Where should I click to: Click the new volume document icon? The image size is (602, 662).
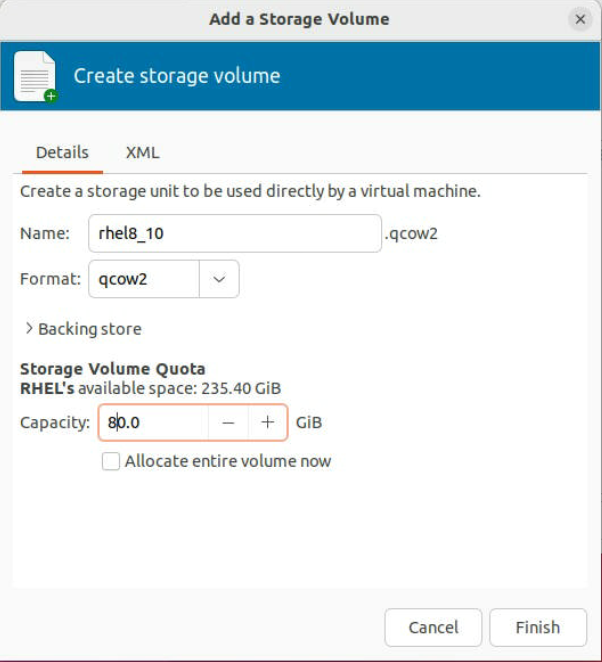point(35,77)
